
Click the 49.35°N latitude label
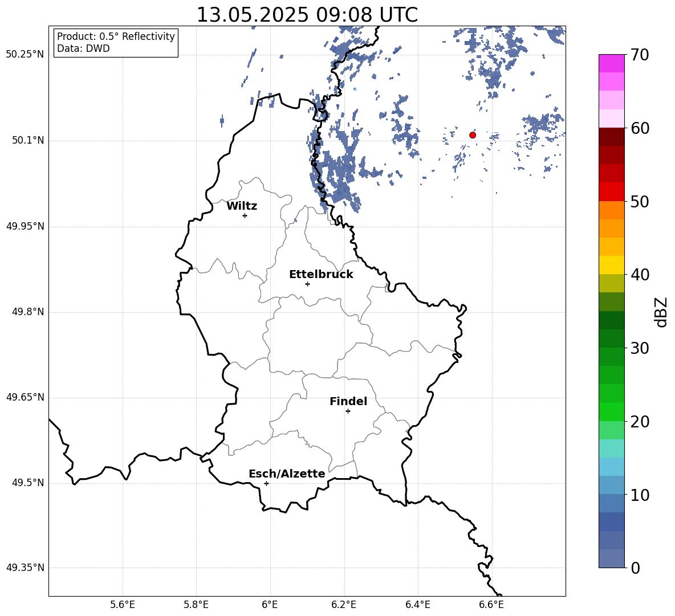pyautogui.click(x=25, y=568)
